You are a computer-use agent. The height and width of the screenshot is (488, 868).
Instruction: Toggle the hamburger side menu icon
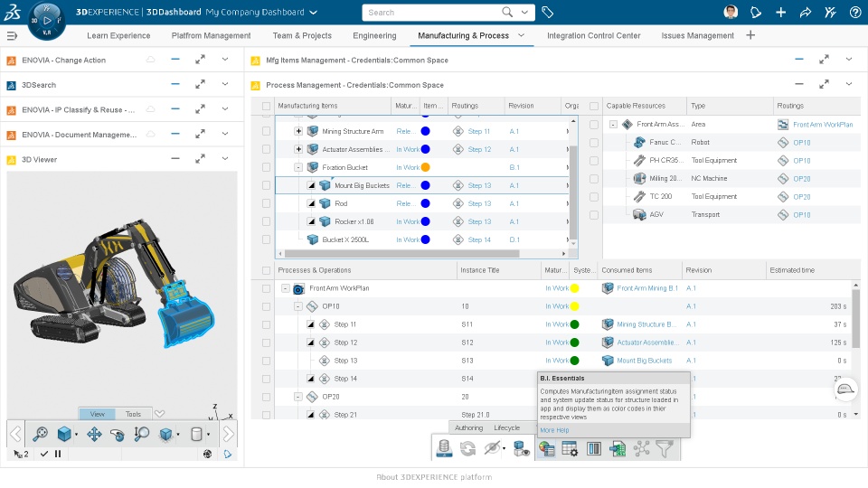pos(12,36)
